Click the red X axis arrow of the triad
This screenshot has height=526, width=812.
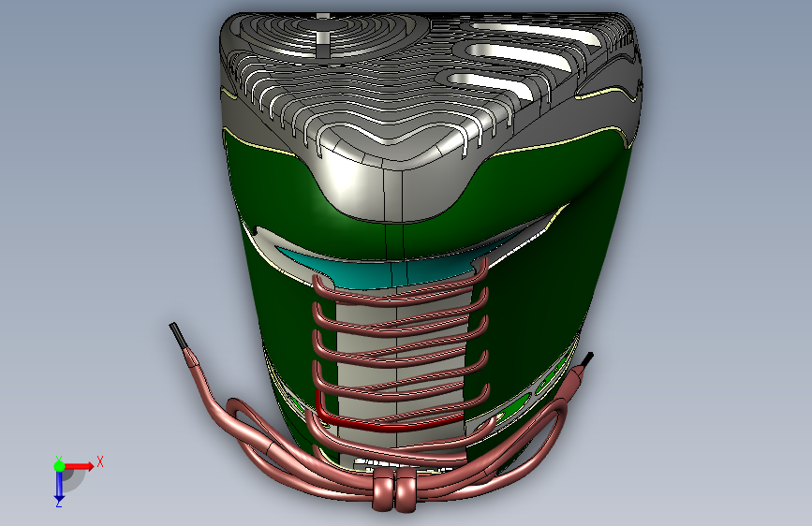tap(78, 466)
